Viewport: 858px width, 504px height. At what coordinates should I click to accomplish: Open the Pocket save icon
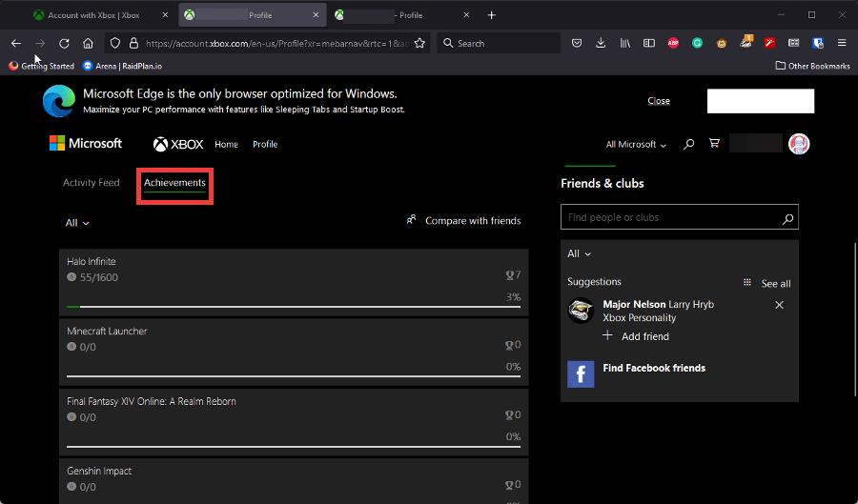click(x=577, y=43)
